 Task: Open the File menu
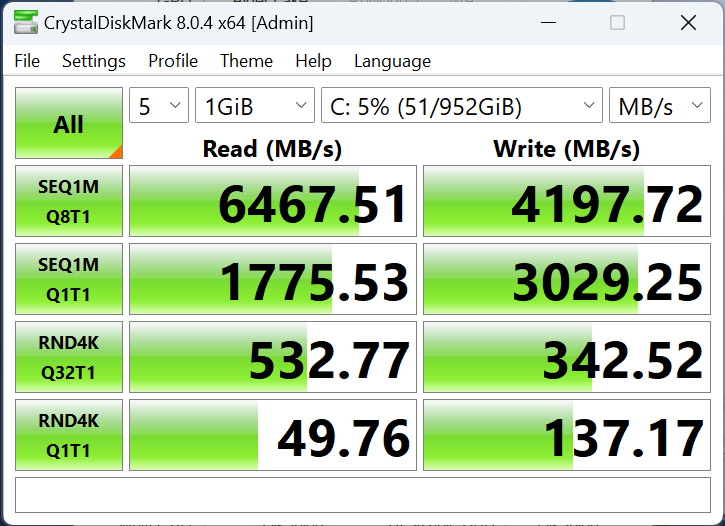click(27, 61)
